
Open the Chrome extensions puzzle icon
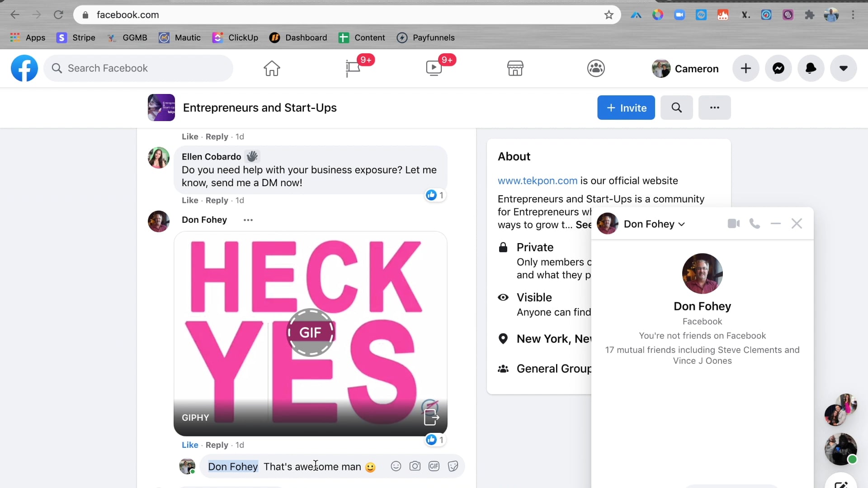pos(810,15)
